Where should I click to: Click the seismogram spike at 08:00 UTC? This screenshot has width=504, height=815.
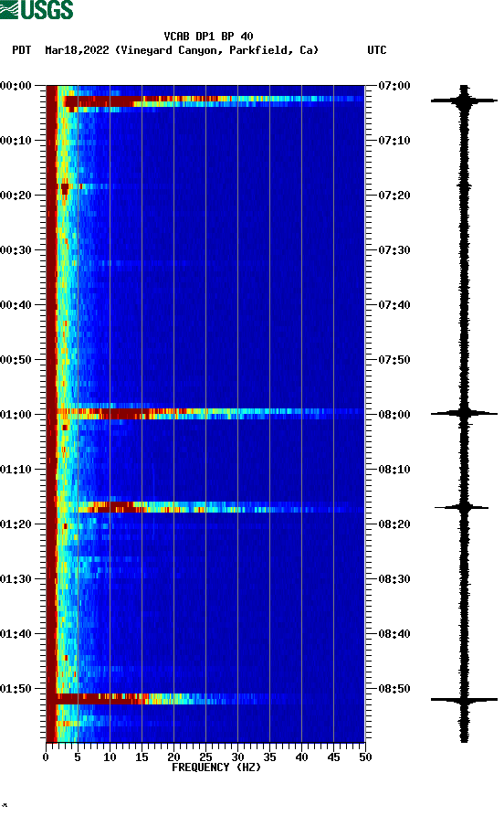[464, 414]
